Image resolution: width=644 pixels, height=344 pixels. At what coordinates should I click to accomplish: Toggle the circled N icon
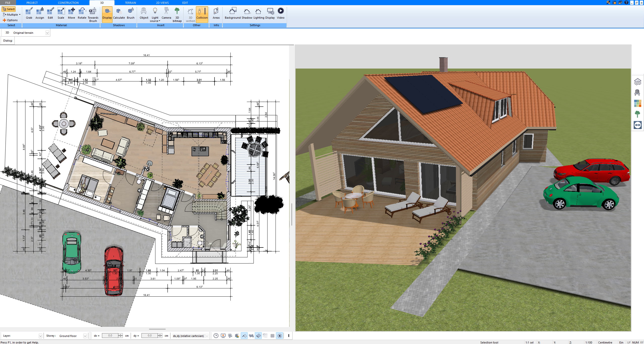click(x=279, y=336)
